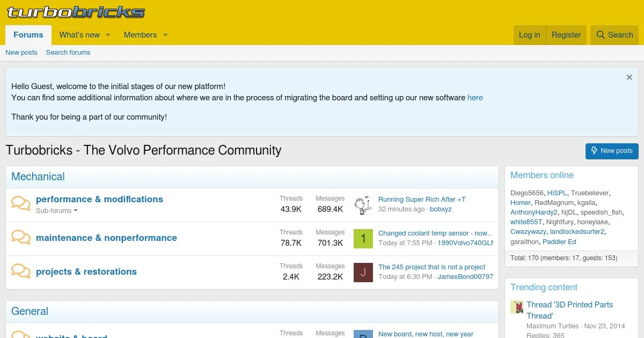Screen dimensions: 644x338
Task: Dismiss the welcome notice with the X
Action: tap(630, 77)
